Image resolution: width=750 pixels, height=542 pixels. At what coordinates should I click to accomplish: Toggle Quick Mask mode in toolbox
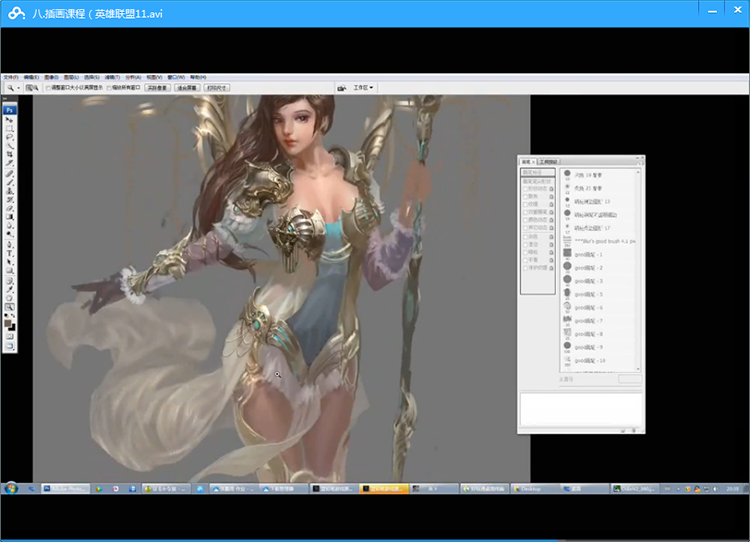10,336
